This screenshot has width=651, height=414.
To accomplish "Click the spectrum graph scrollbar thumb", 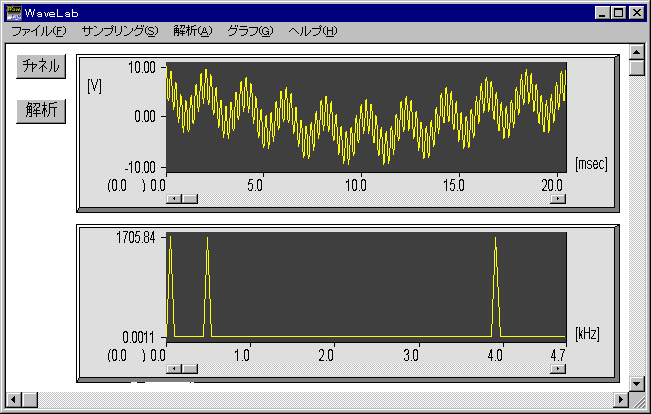I will (x=190, y=369).
